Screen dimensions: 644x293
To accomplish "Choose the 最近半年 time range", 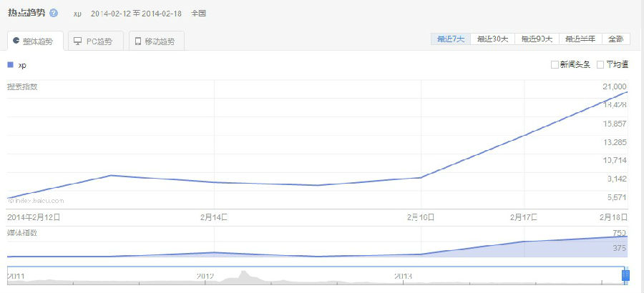I will [580, 39].
